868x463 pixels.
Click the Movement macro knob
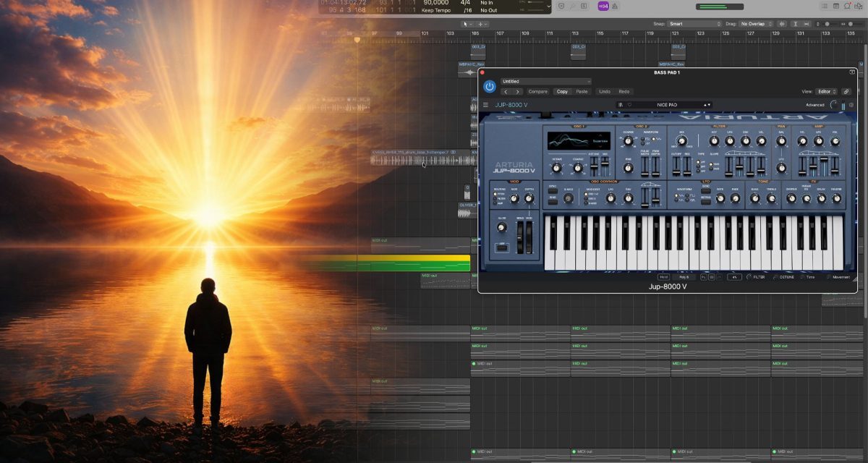click(x=829, y=277)
